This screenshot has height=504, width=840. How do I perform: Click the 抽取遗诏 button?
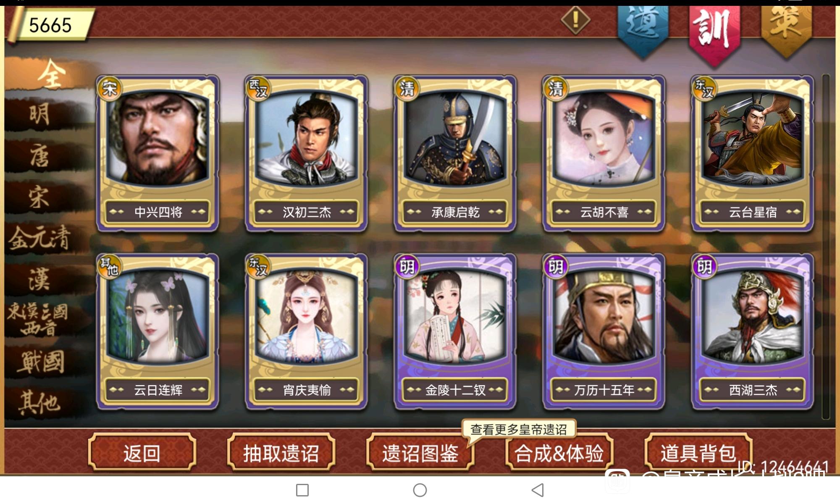(x=281, y=453)
